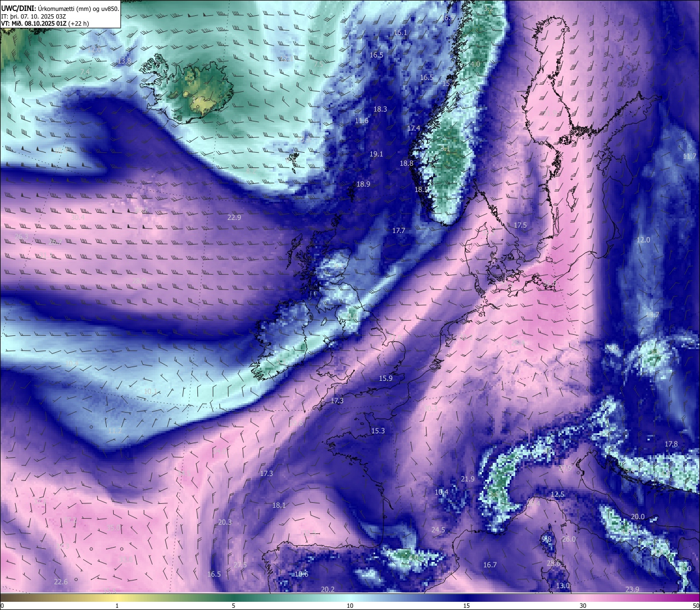Click the 12.0 value label
Image resolution: width=700 pixels, height=610 pixels.
pos(643,240)
